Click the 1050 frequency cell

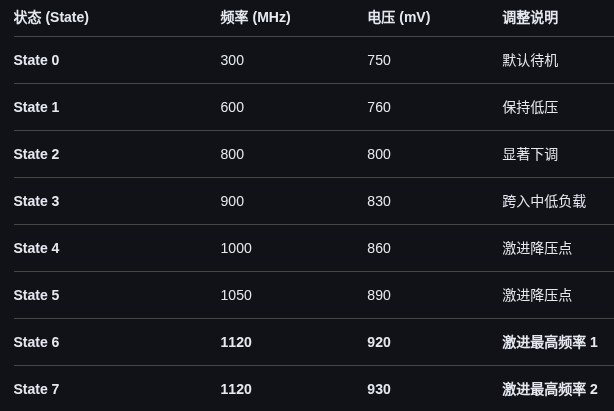click(x=236, y=295)
